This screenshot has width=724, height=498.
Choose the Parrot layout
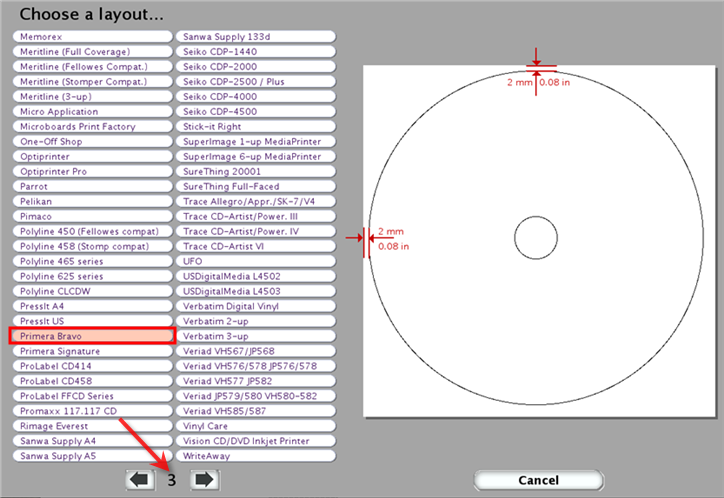(93, 186)
